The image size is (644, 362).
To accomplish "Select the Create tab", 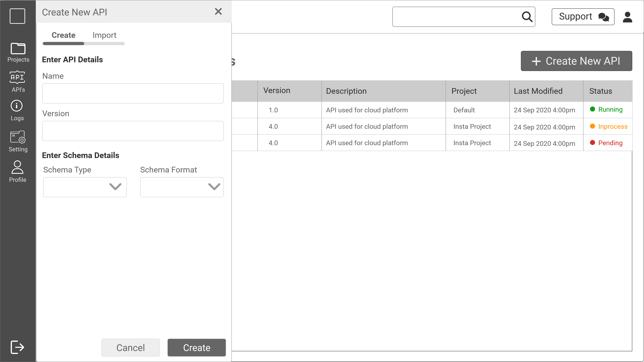I will coord(64,35).
